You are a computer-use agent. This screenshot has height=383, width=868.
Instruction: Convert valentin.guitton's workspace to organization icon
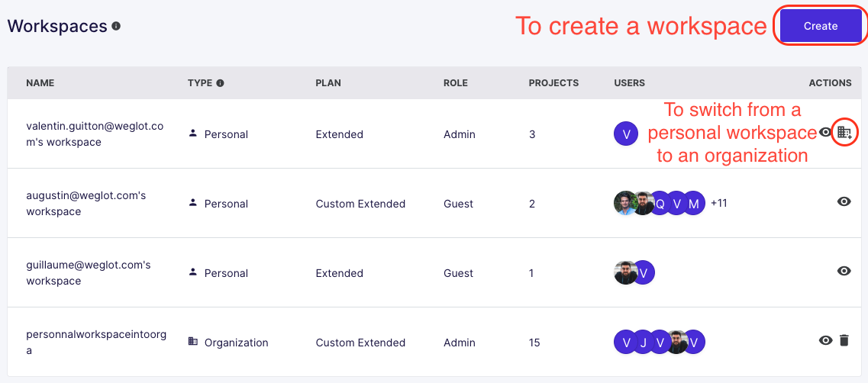(844, 132)
